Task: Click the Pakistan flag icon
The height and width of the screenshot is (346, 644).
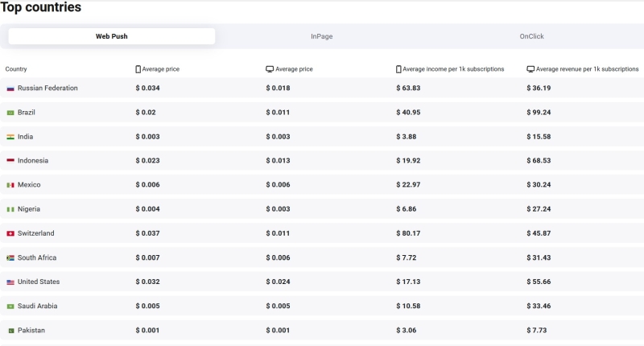Action: tap(11, 331)
